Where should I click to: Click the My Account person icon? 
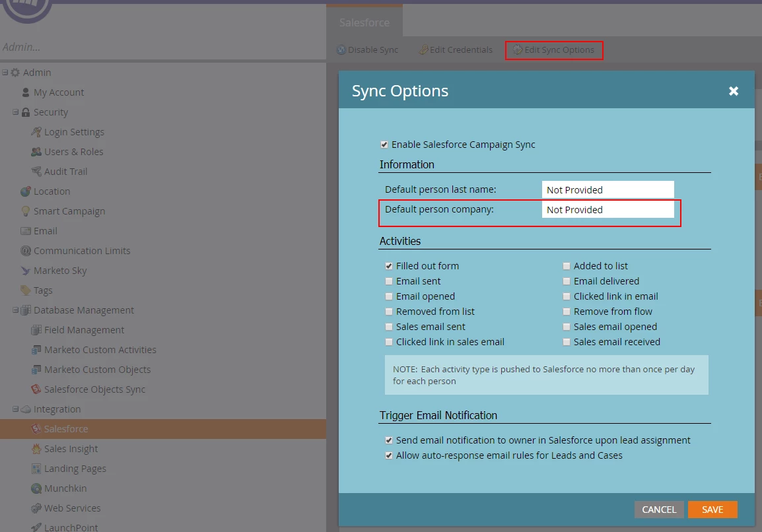(x=26, y=92)
